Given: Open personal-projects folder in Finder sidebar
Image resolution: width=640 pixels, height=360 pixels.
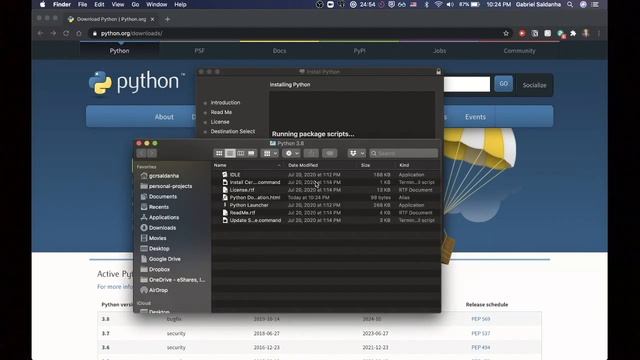Looking at the screenshot, I should point(170,186).
